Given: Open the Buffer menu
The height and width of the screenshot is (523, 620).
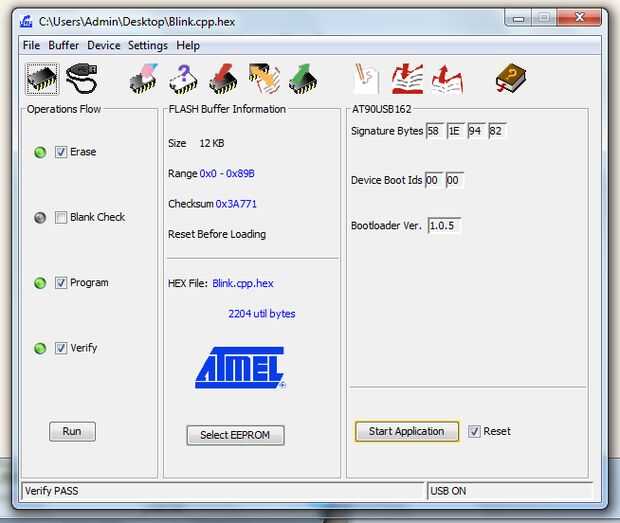Looking at the screenshot, I should [x=63, y=45].
